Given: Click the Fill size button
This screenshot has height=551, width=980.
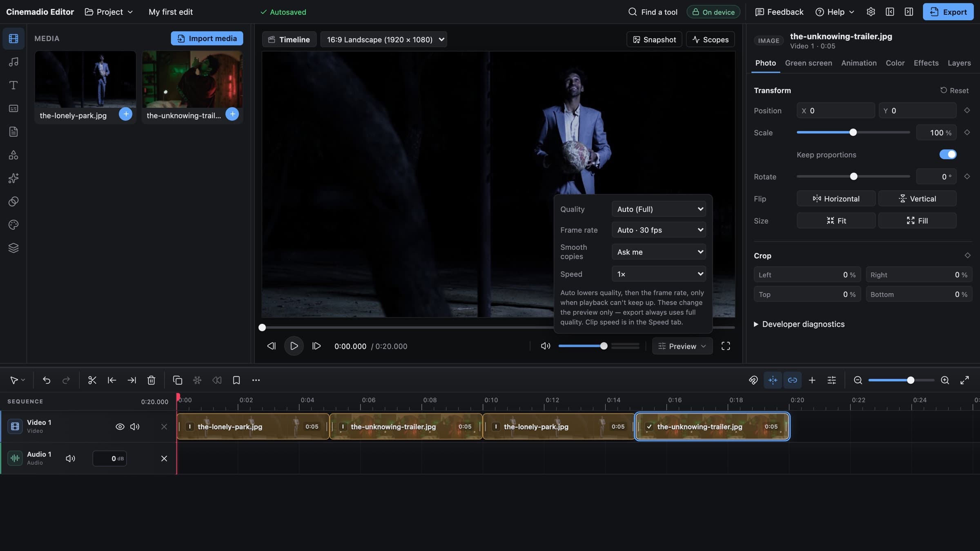Looking at the screenshot, I should (917, 221).
